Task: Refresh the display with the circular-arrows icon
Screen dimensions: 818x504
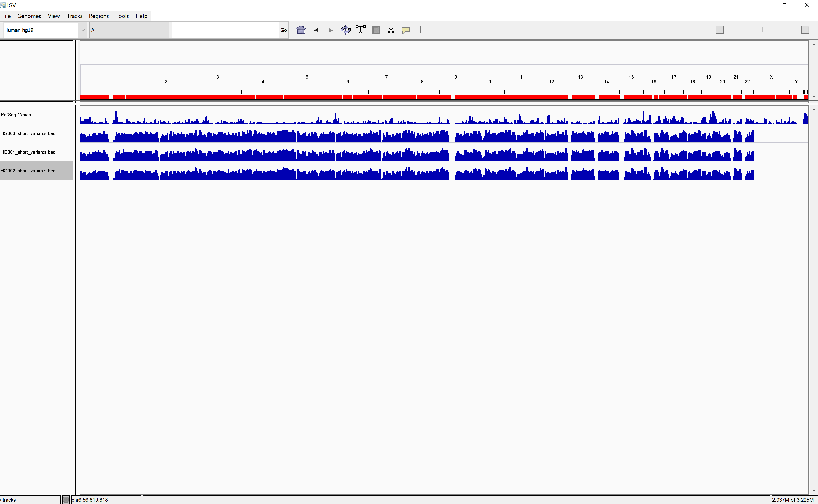Action: [x=345, y=30]
